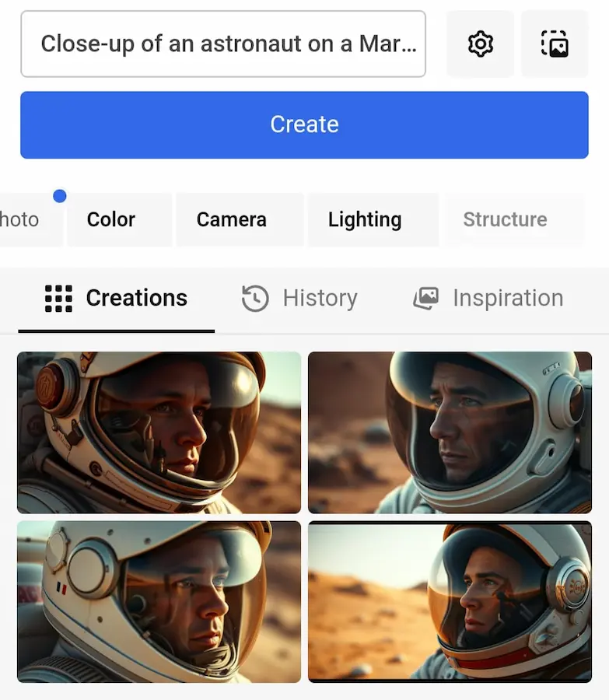Click the Creations grid icon
Image resolution: width=609 pixels, height=700 pixels.
[58, 298]
